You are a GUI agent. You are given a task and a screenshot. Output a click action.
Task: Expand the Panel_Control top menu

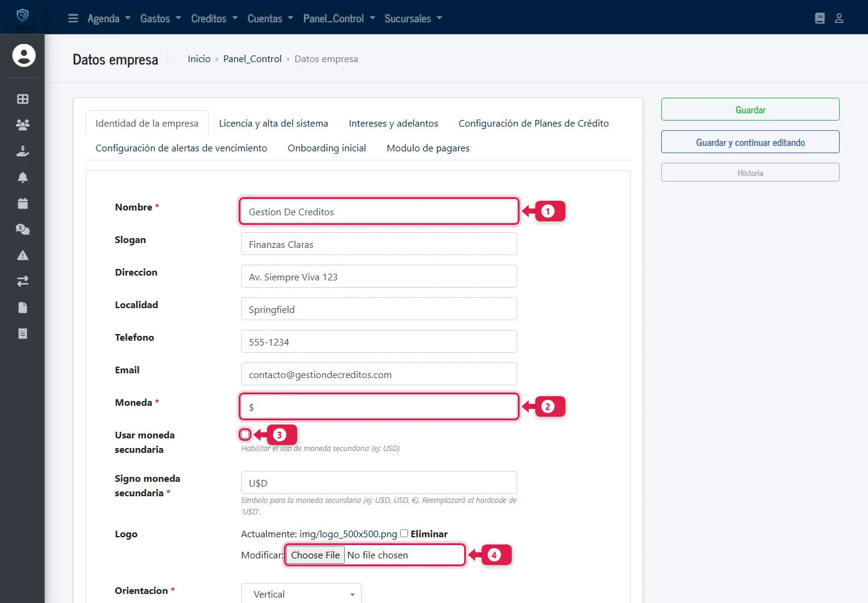[x=339, y=19]
